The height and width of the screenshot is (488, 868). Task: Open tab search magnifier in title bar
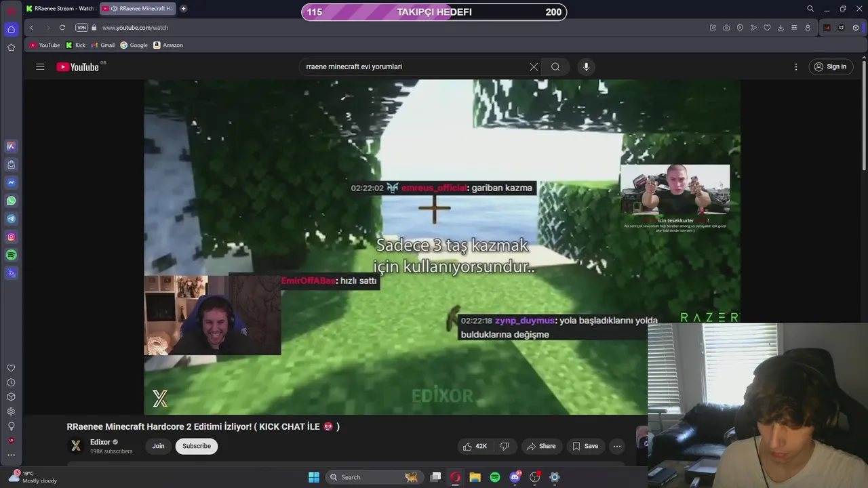[x=810, y=9]
